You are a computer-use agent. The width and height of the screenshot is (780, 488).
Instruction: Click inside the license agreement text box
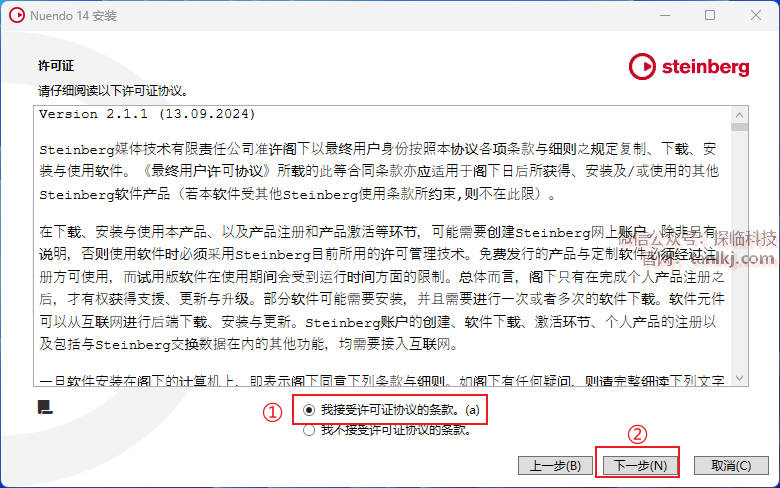coord(383,246)
